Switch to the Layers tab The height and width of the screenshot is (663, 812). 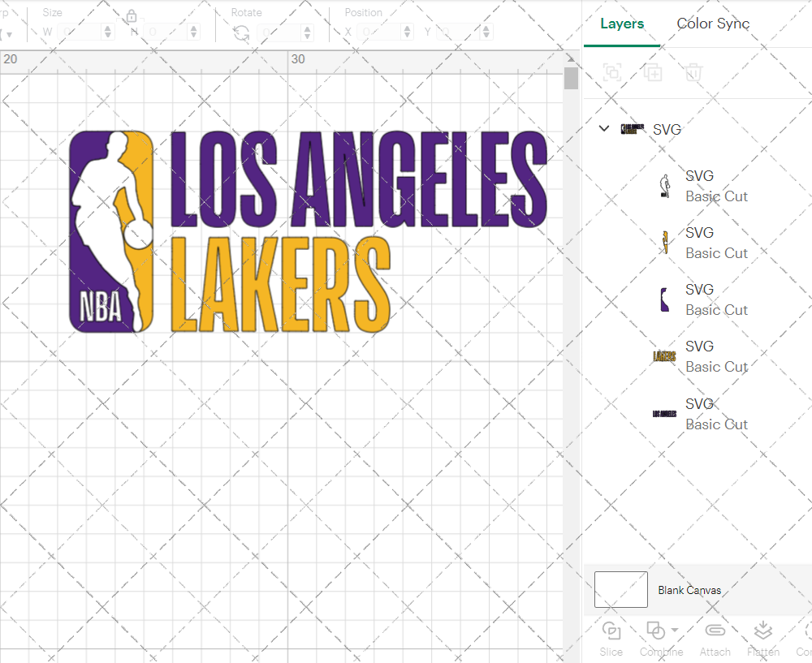[622, 24]
